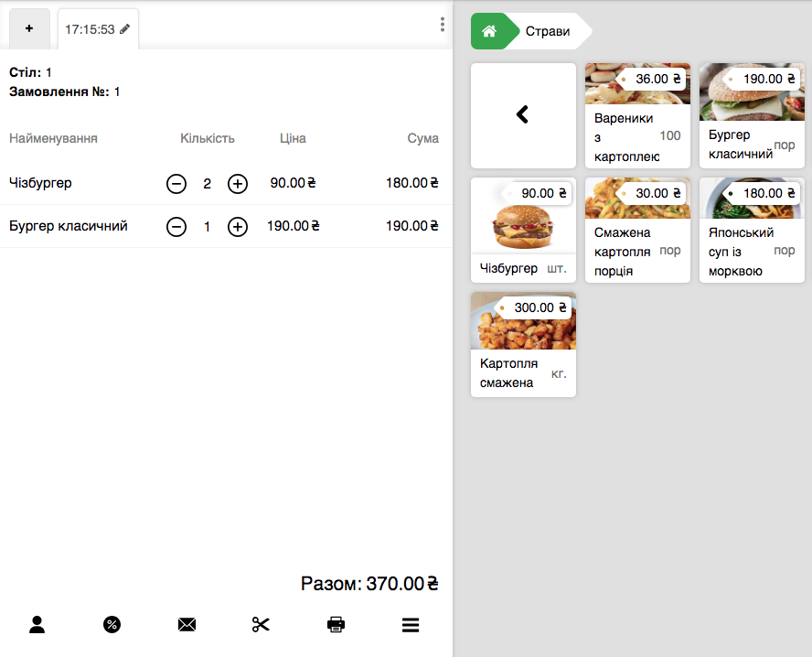Select the Картопля смажена product tile
This screenshot has height=657, width=812.
(523, 344)
